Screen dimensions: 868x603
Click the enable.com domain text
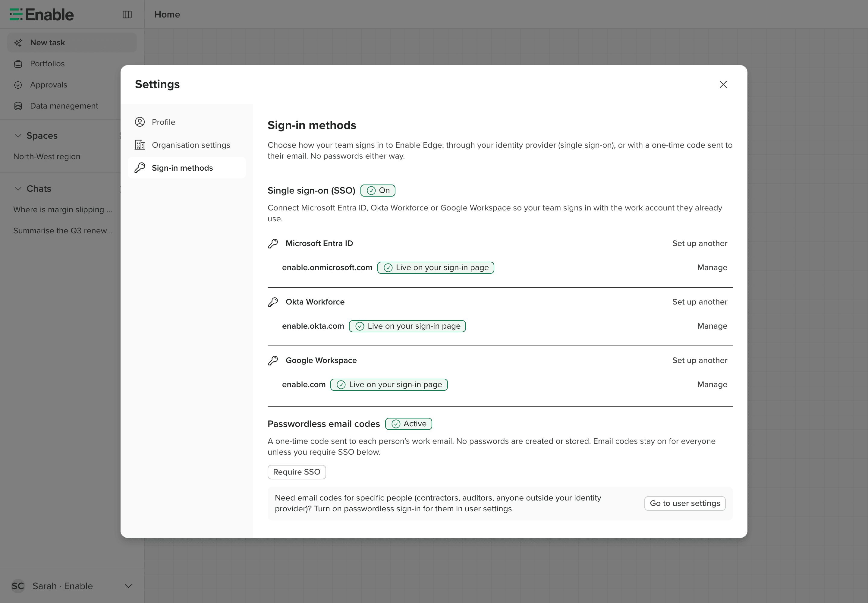tap(304, 385)
